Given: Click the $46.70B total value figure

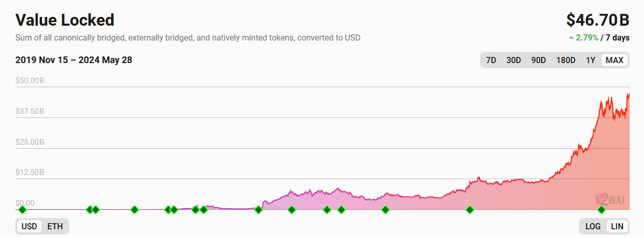Looking at the screenshot, I should [x=598, y=20].
